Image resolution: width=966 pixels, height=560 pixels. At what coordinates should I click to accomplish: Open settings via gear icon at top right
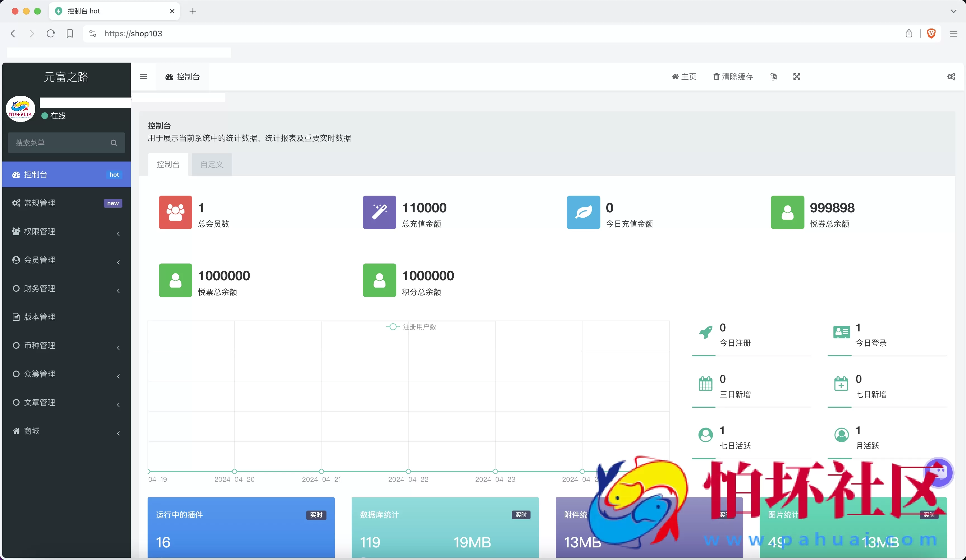coord(951,77)
